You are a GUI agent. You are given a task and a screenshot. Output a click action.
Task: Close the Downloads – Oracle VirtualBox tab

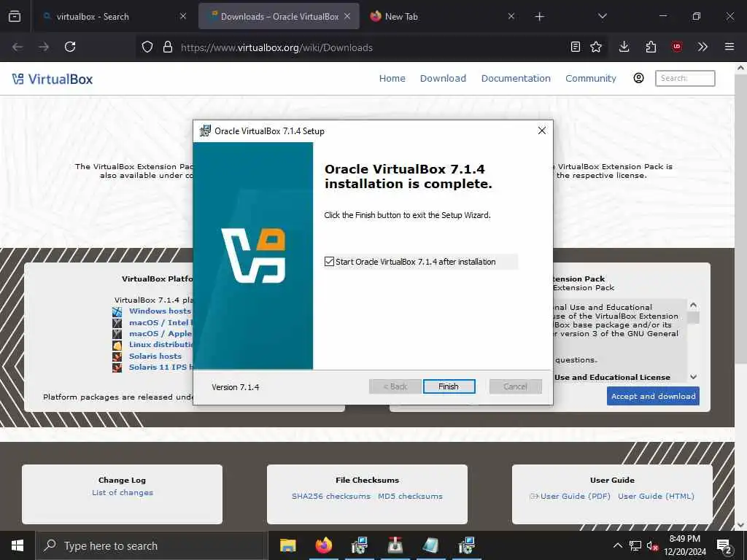[x=347, y=17]
